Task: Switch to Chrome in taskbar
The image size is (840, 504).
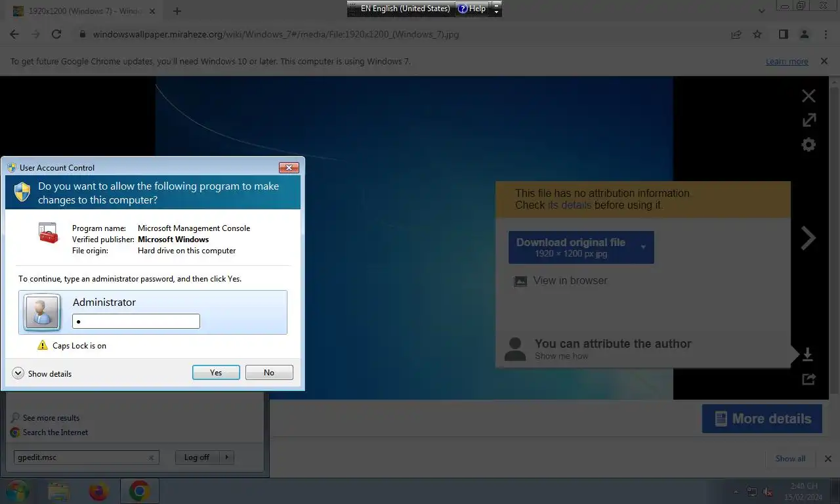Action: [139, 491]
